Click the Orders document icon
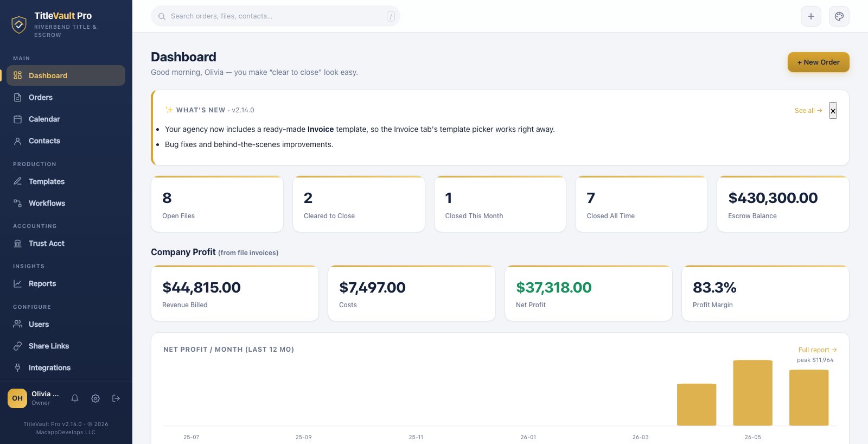This screenshot has height=444, width=868. tap(17, 97)
